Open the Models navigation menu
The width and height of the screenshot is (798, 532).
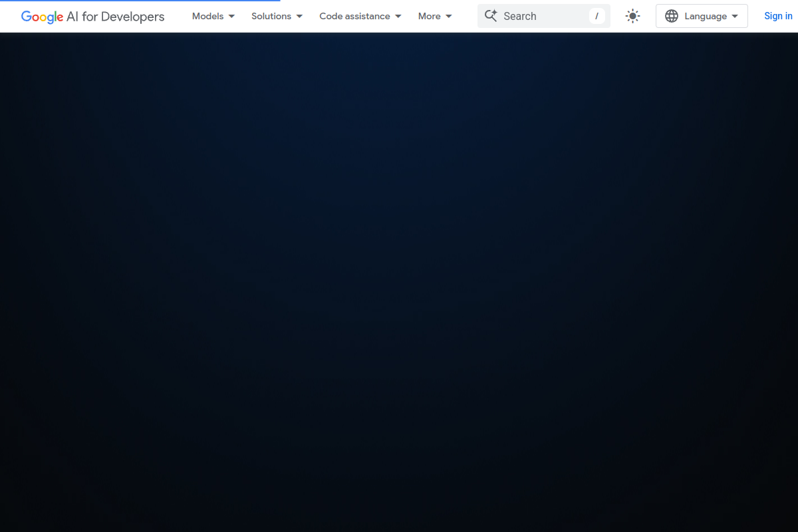207,16
